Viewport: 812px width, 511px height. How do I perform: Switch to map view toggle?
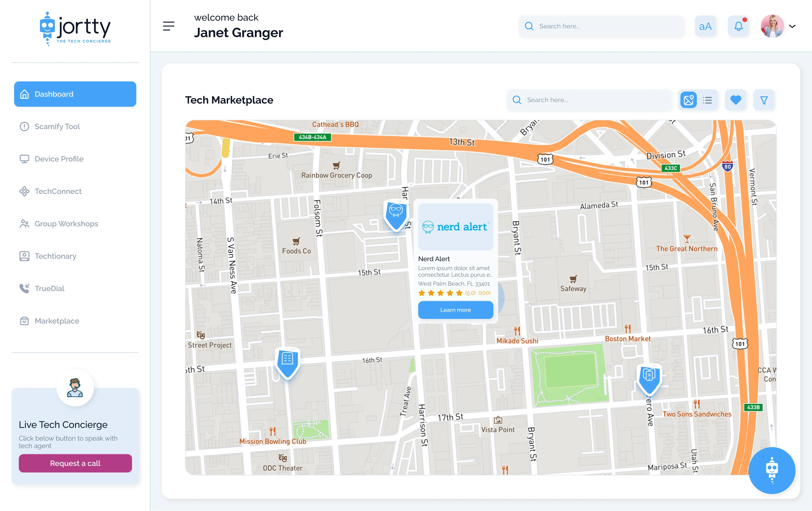click(x=688, y=100)
